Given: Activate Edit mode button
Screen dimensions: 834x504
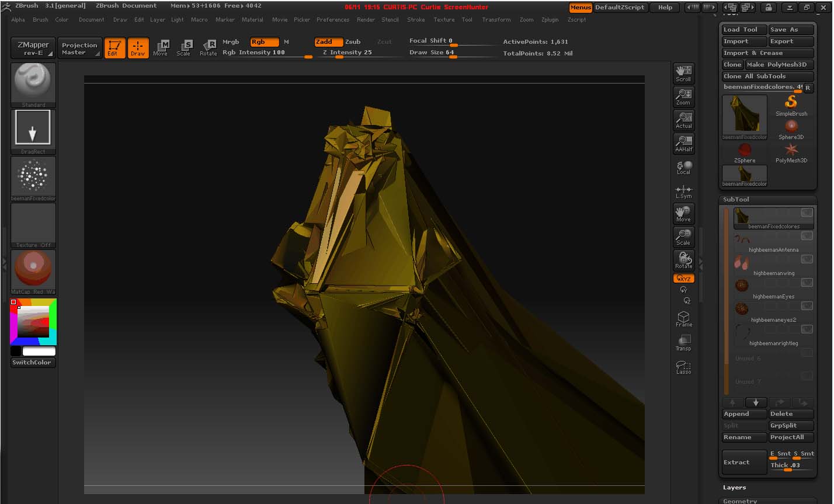Looking at the screenshot, I should (x=114, y=48).
